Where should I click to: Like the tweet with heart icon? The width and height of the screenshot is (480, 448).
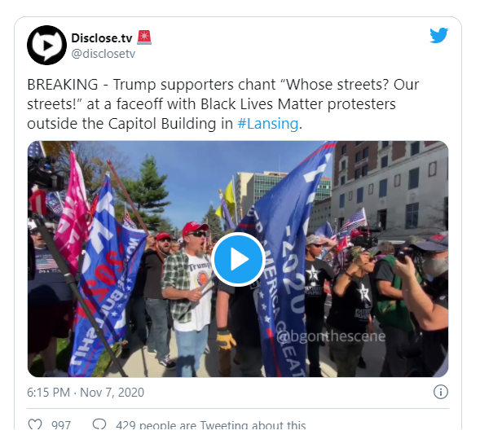[35, 424]
